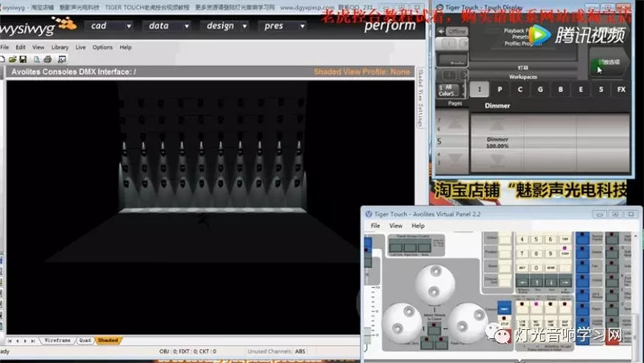Click the back arrow icon beside Offline
644x363 pixels.
pyautogui.click(x=441, y=31)
